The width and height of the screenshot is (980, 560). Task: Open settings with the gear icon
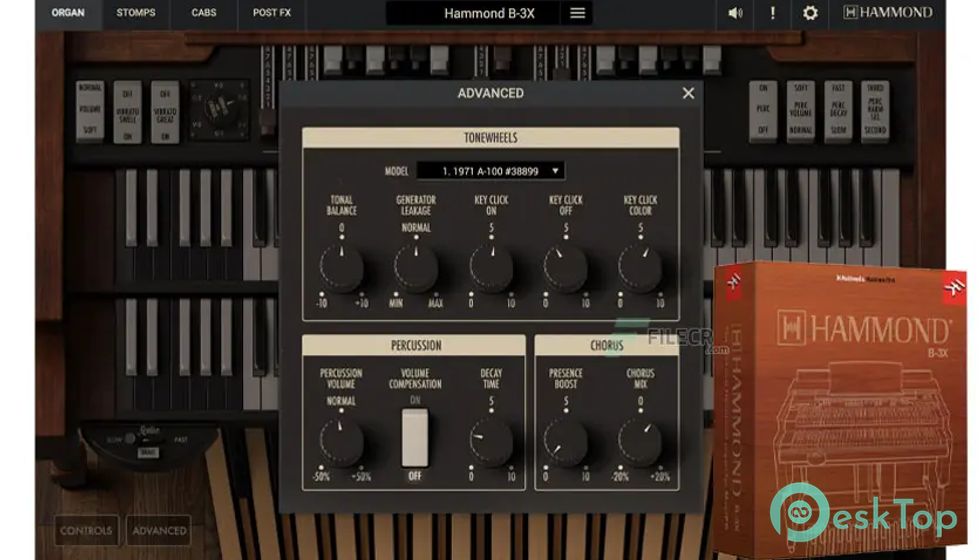[x=810, y=12]
